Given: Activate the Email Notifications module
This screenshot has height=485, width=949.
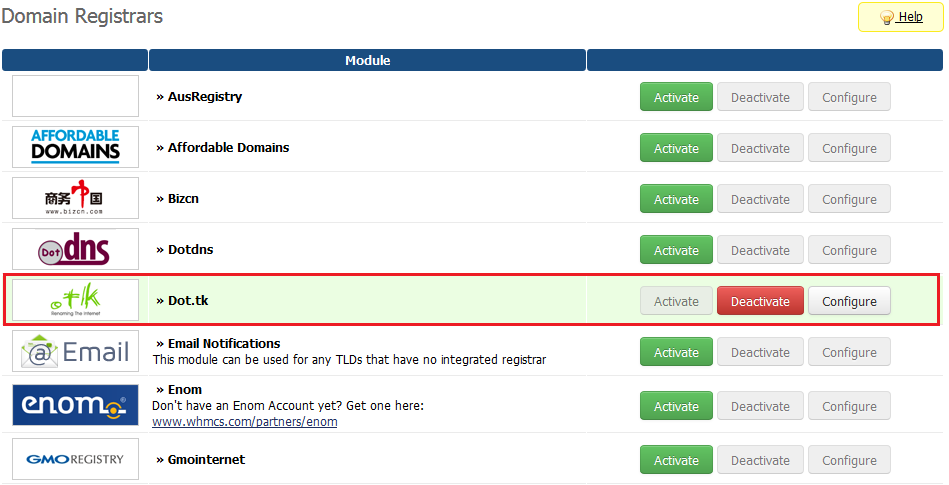Looking at the screenshot, I should [x=676, y=352].
